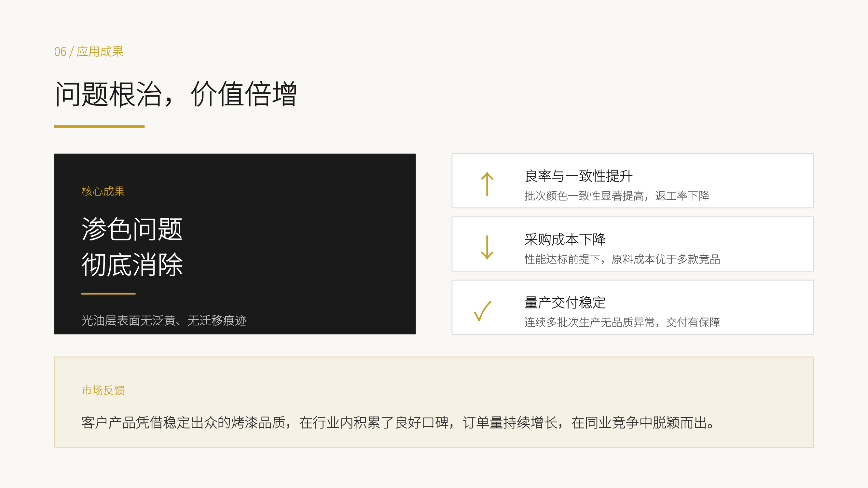Click the gold checkmark icon

point(483,311)
